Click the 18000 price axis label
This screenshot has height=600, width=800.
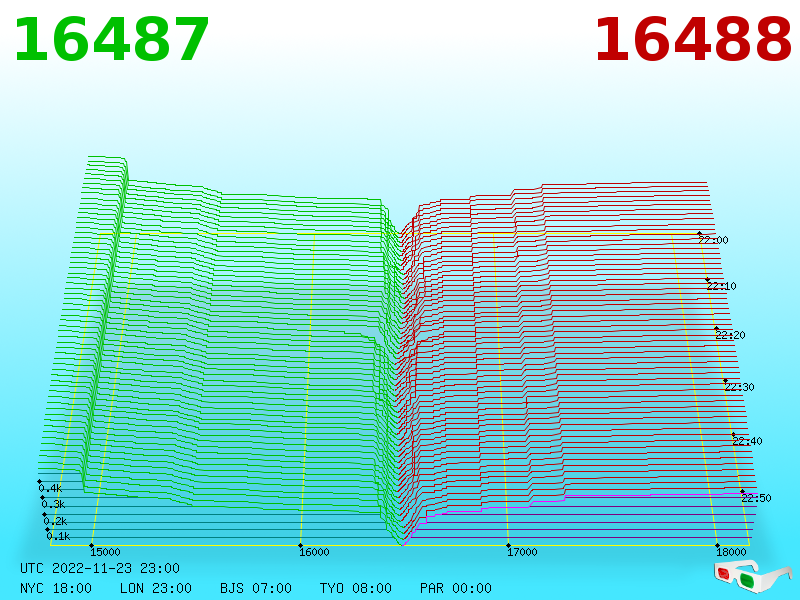pyautogui.click(x=731, y=552)
